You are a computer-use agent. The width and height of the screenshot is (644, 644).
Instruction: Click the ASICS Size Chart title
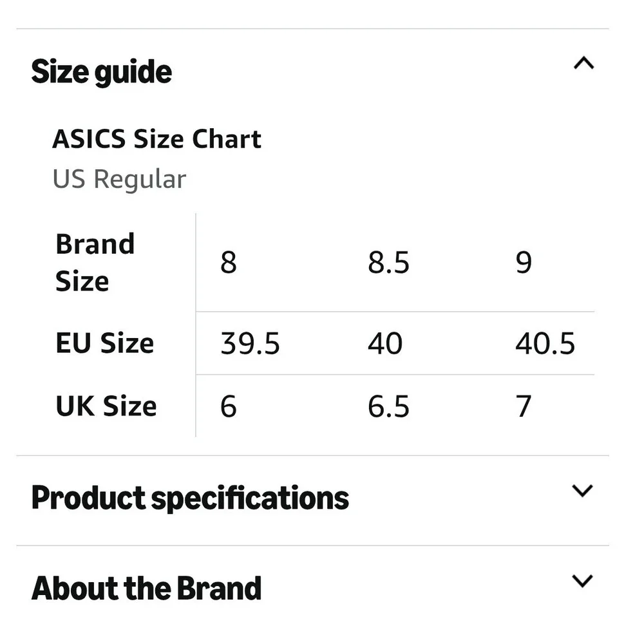pyautogui.click(x=156, y=139)
